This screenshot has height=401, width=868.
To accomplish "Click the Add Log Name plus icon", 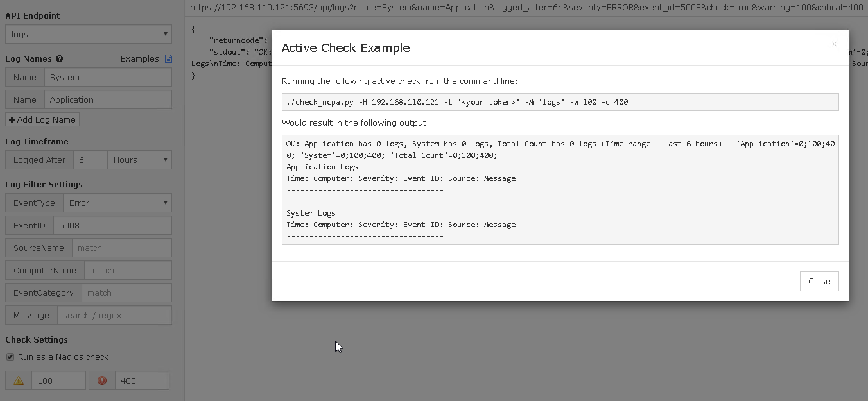I will pyautogui.click(x=13, y=119).
